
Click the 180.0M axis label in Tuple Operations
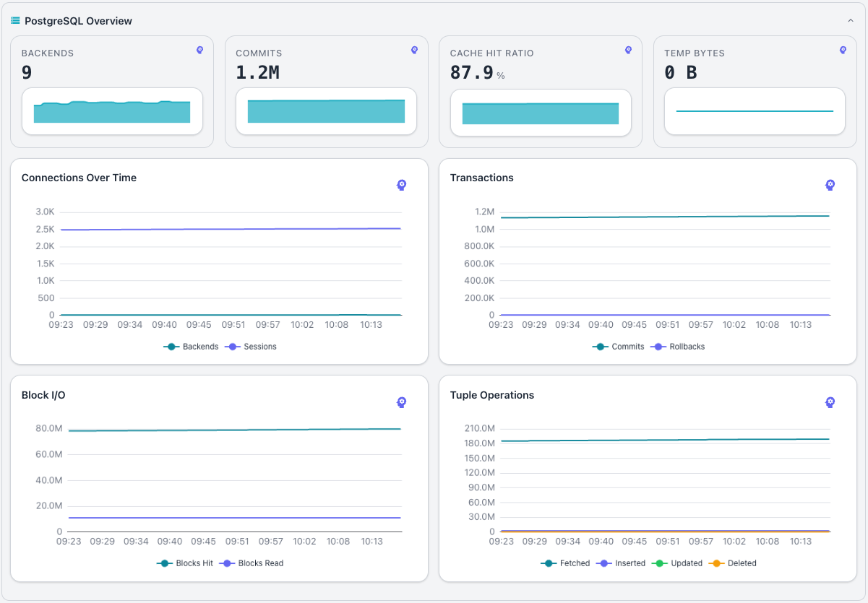click(481, 443)
